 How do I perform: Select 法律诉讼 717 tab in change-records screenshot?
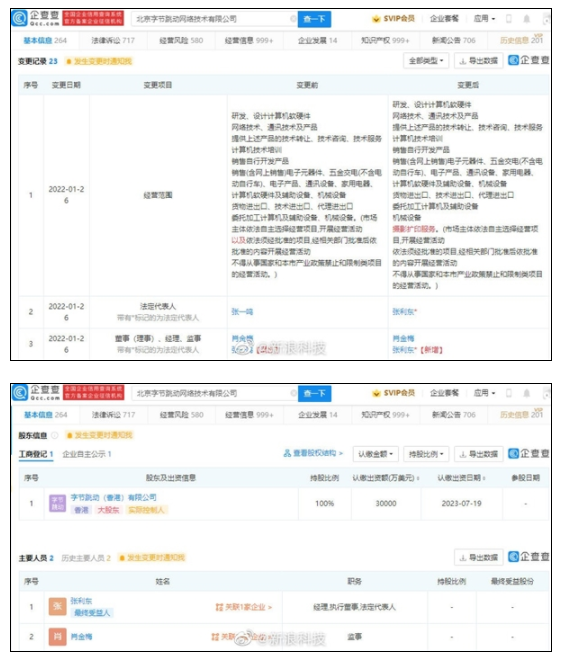113,41
